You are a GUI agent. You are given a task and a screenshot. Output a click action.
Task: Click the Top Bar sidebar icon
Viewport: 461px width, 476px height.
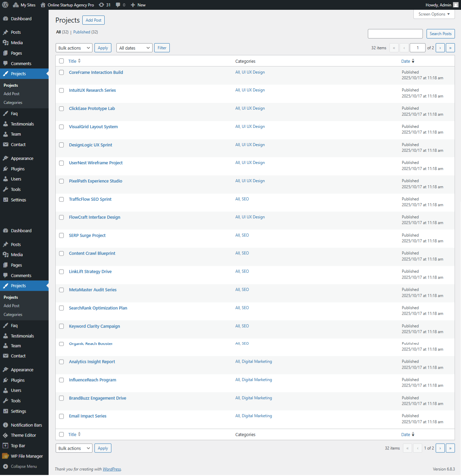5,446
